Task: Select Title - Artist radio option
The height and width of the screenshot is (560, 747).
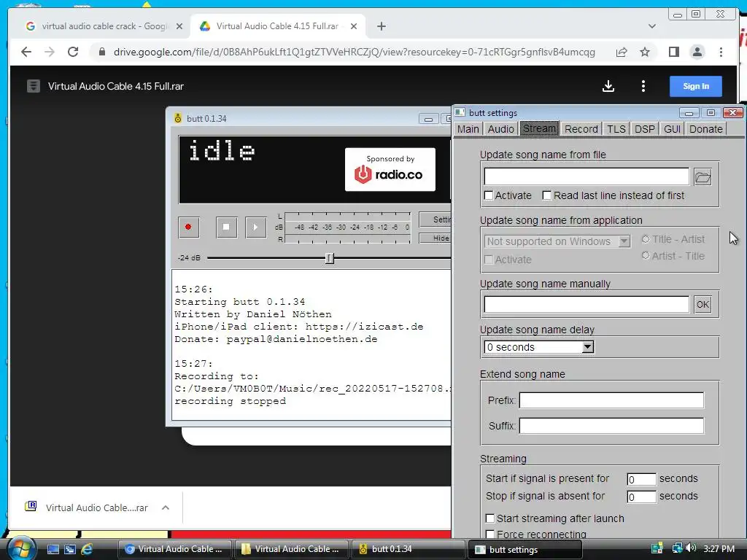Action: point(646,239)
